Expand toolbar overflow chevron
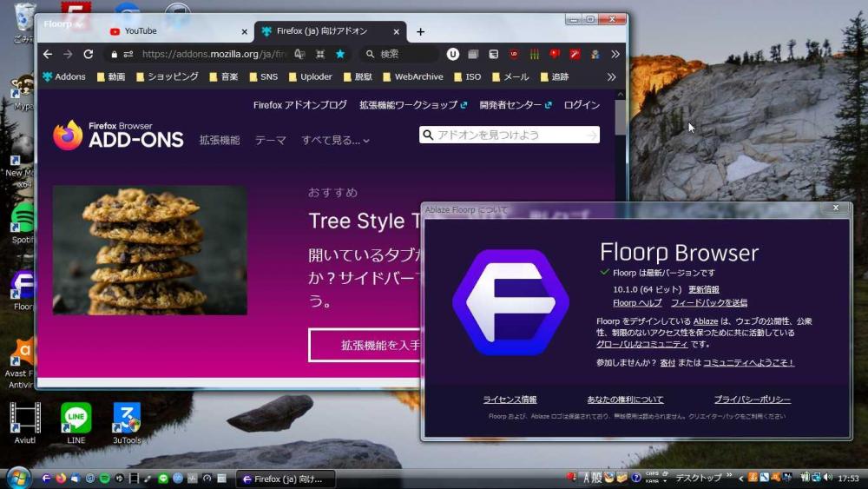868x489 pixels. [615, 54]
